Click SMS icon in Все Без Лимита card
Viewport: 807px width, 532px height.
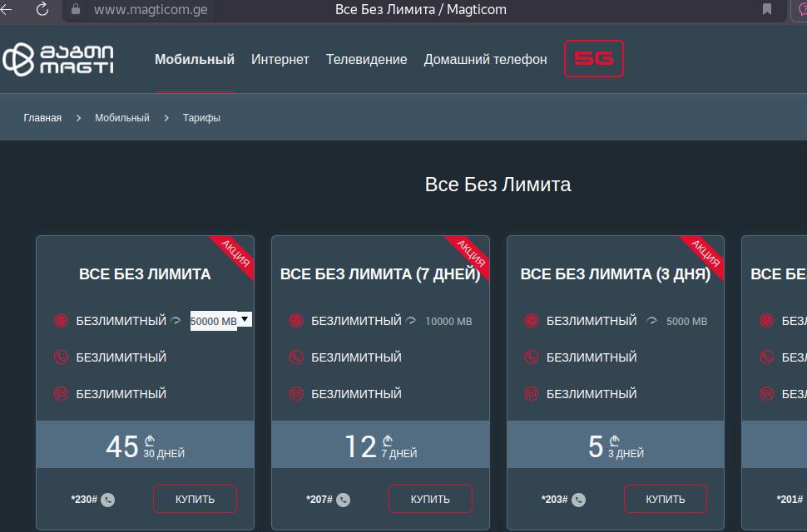point(61,394)
